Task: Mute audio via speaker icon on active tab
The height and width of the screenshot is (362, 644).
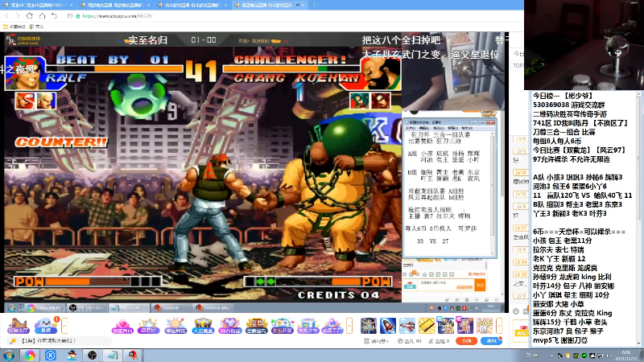Action: point(296,5)
